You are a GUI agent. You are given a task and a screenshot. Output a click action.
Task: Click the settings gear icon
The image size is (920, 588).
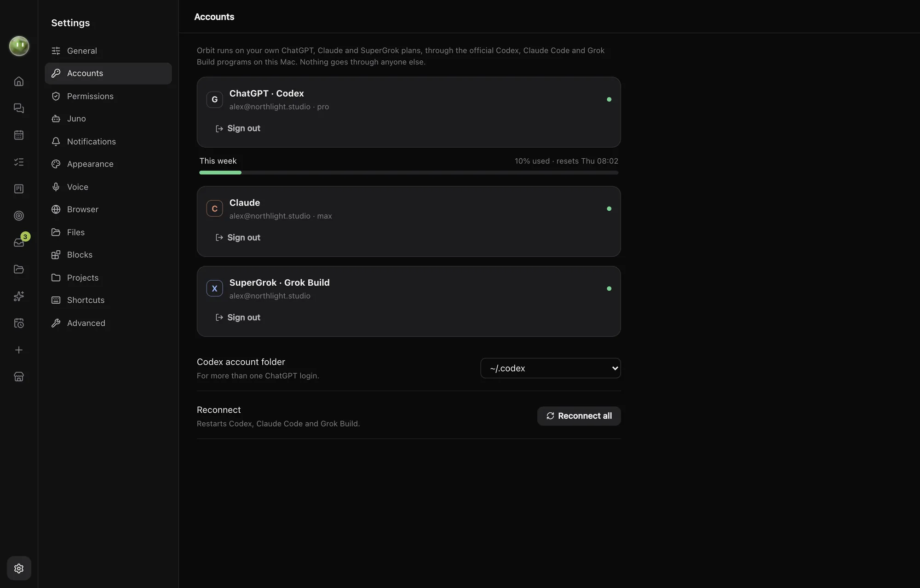(19, 568)
